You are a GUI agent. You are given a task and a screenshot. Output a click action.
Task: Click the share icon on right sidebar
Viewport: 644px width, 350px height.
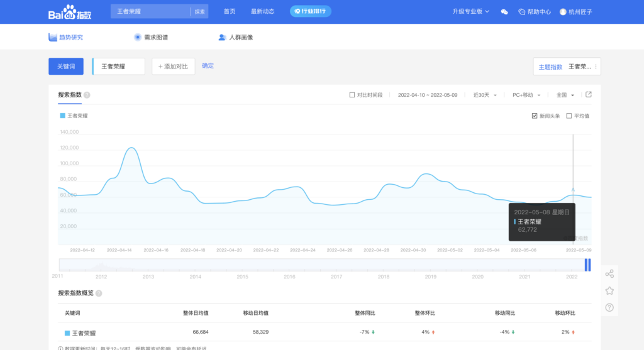pyautogui.click(x=609, y=274)
